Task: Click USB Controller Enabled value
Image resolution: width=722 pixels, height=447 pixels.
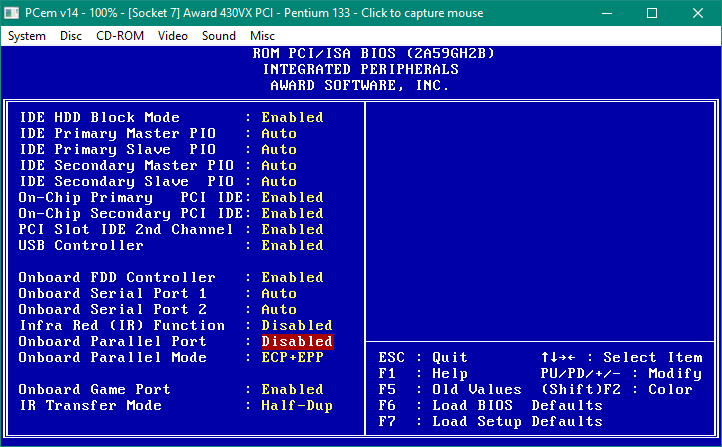Action: [292, 245]
